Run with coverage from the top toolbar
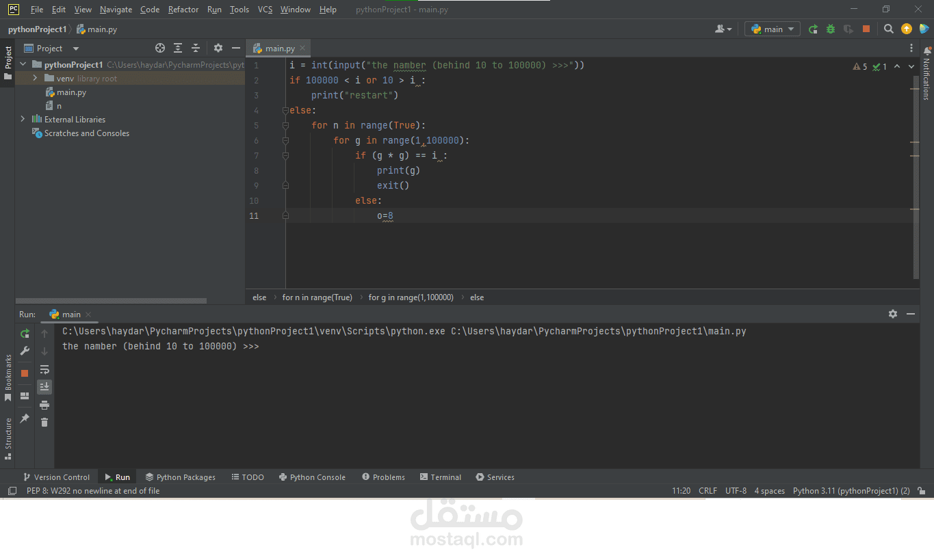 tap(848, 29)
